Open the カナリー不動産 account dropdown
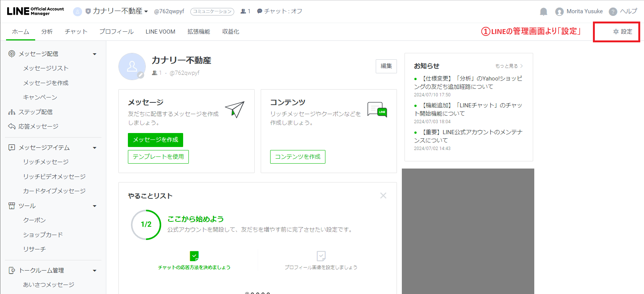This screenshot has width=644, height=294. point(120,11)
